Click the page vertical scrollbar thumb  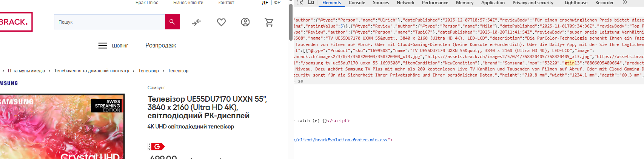point(291,22)
